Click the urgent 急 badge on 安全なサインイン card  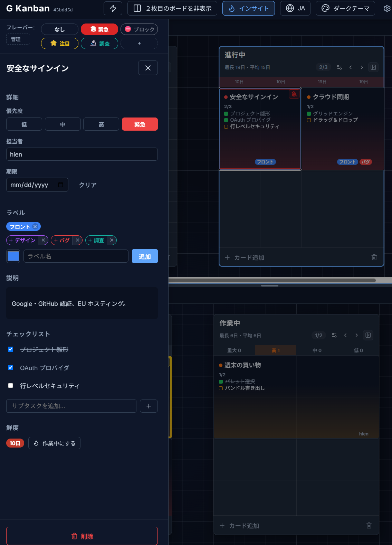(294, 94)
